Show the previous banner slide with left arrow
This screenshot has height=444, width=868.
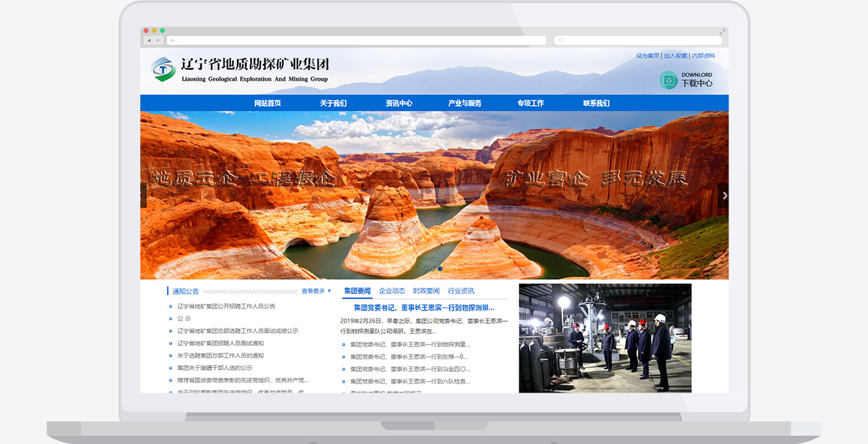point(143,196)
